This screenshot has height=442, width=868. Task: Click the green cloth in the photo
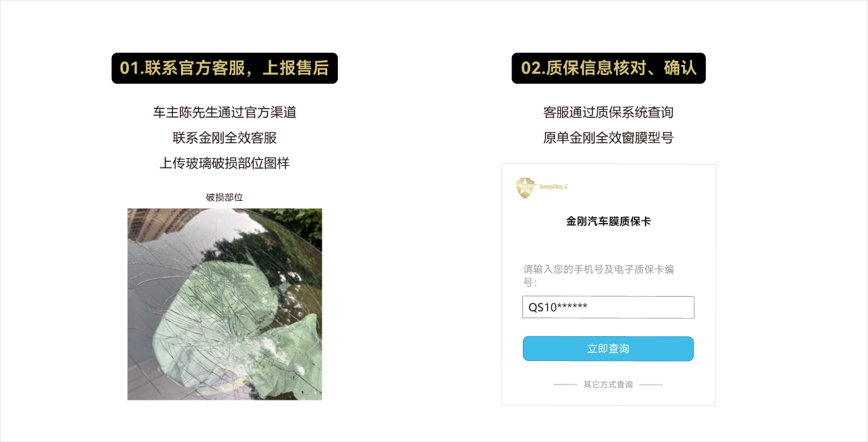pyautogui.click(x=235, y=321)
